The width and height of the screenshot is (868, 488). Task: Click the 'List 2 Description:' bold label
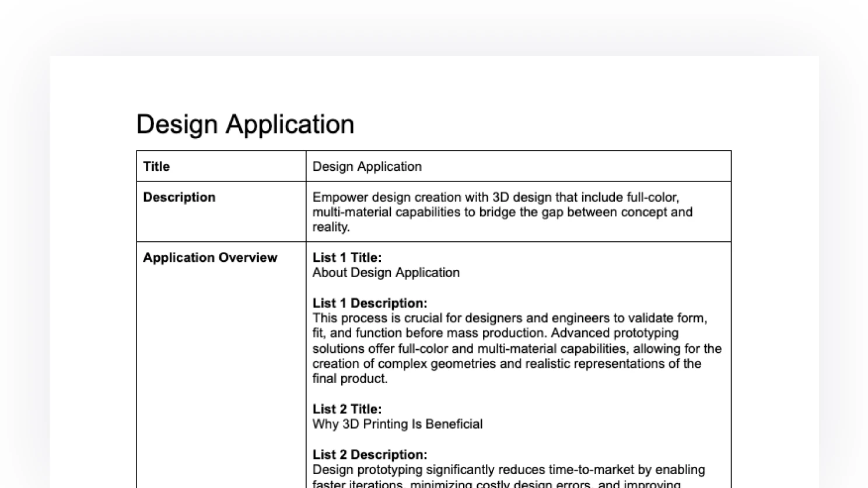pos(370,455)
